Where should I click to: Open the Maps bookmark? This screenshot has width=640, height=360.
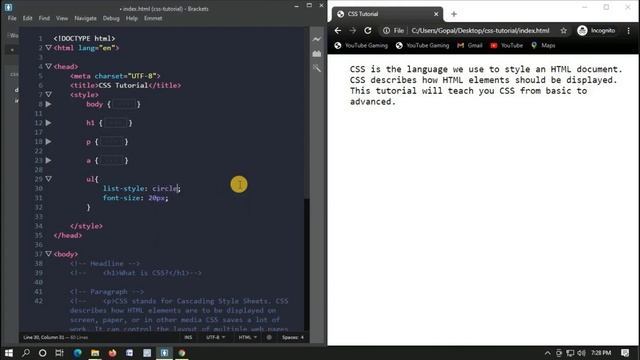click(x=543, y=46)
